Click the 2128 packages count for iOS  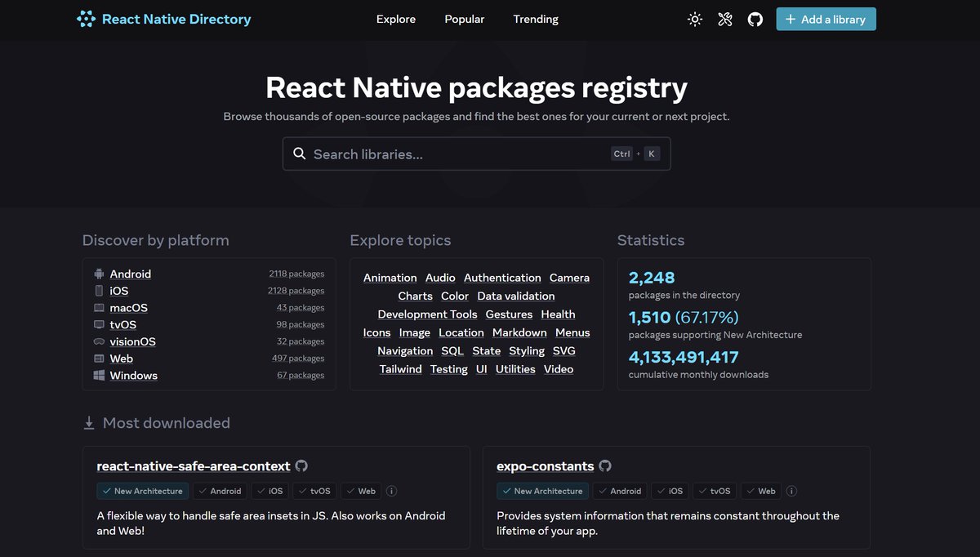coord(296,291)
